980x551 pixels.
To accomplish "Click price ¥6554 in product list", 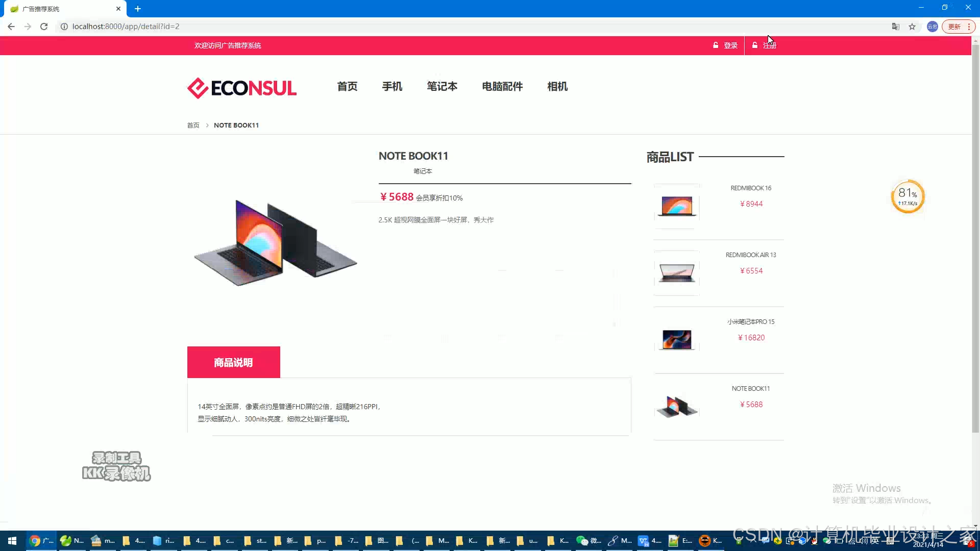I will click(x=751, y=270).
